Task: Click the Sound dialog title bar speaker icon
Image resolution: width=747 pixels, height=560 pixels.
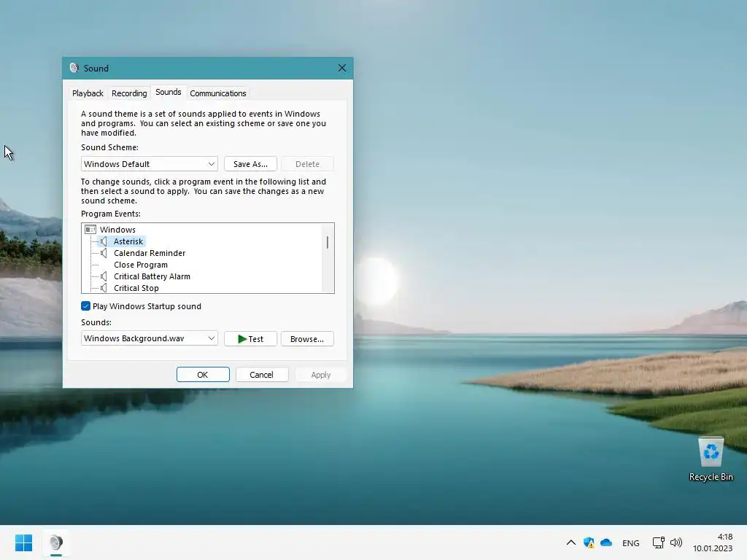Action: pyautogui.click(x=74, y=68)
